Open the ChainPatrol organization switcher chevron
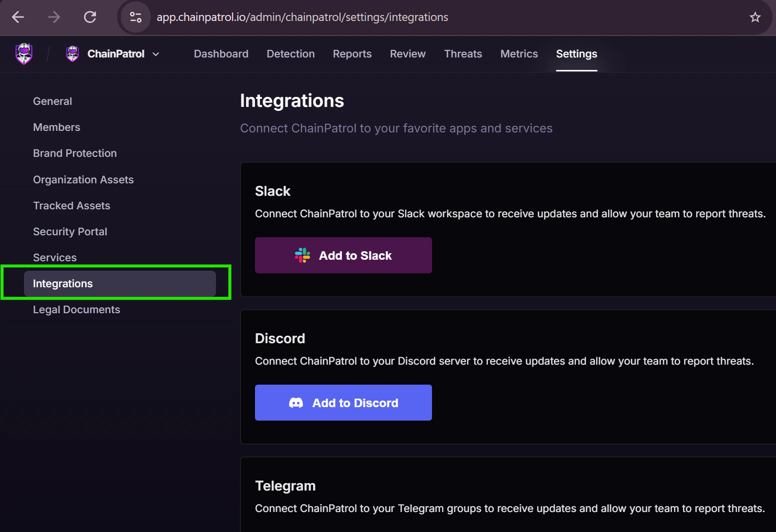 [156, 54]
